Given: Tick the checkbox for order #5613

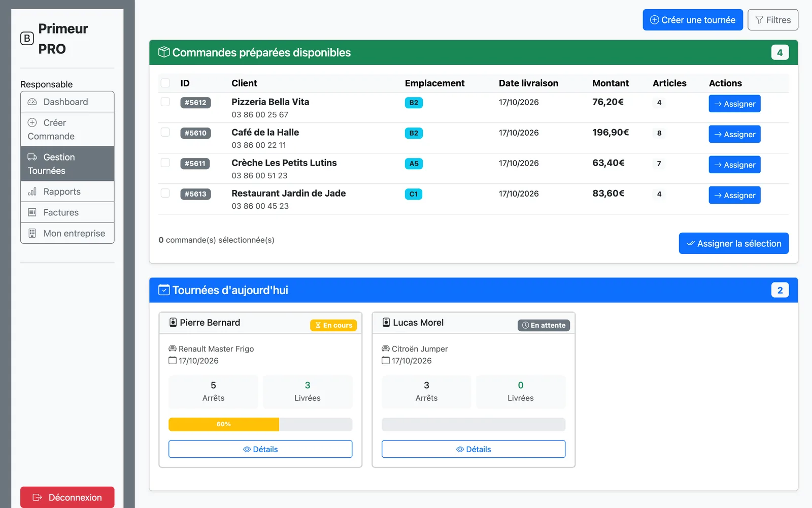Looking at the screenshot, I should (165, 193).
